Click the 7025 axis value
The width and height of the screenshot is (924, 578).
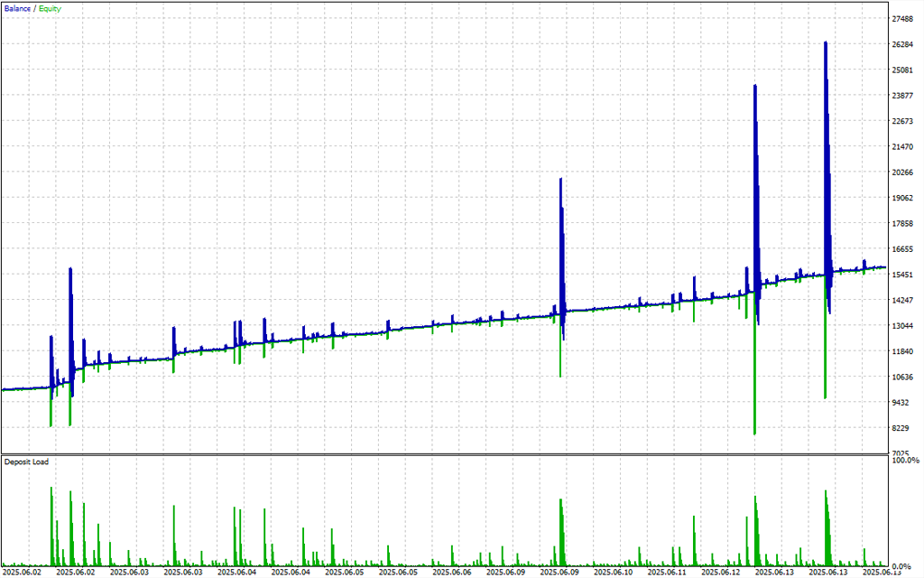901,453
